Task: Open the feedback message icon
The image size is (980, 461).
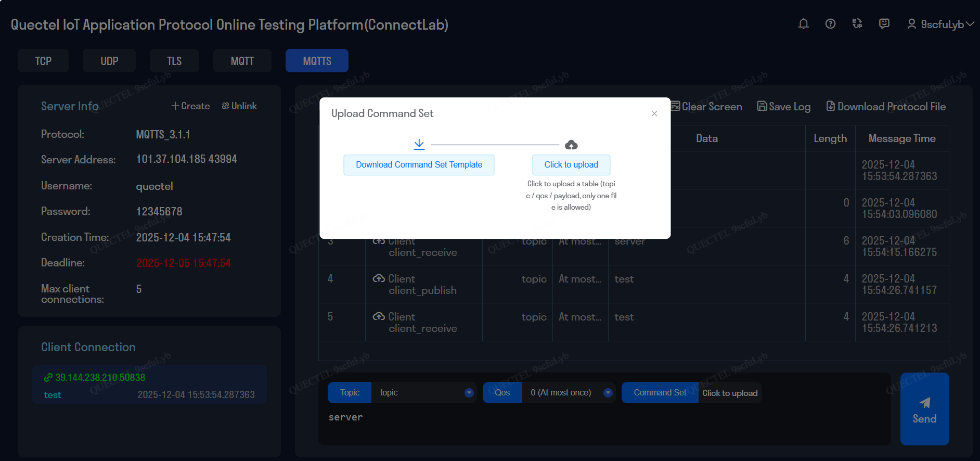Action: click(884, 24)
